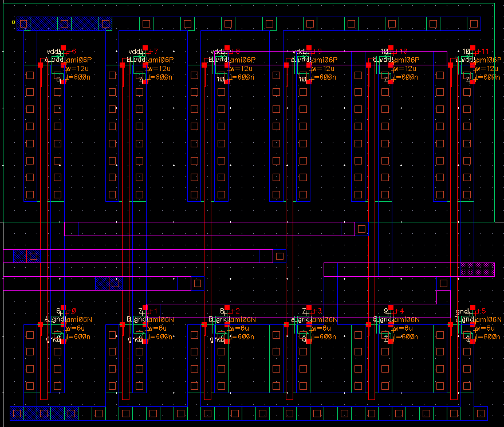Click w=12u parameter of transistor +10
This screenshot has width=504, height=427.
(405, 69)
